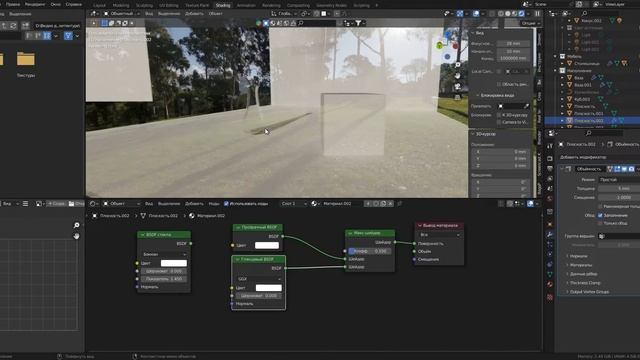Open the Добавить menu in the viewport header

pyautogui.click(x=194, y=13)
